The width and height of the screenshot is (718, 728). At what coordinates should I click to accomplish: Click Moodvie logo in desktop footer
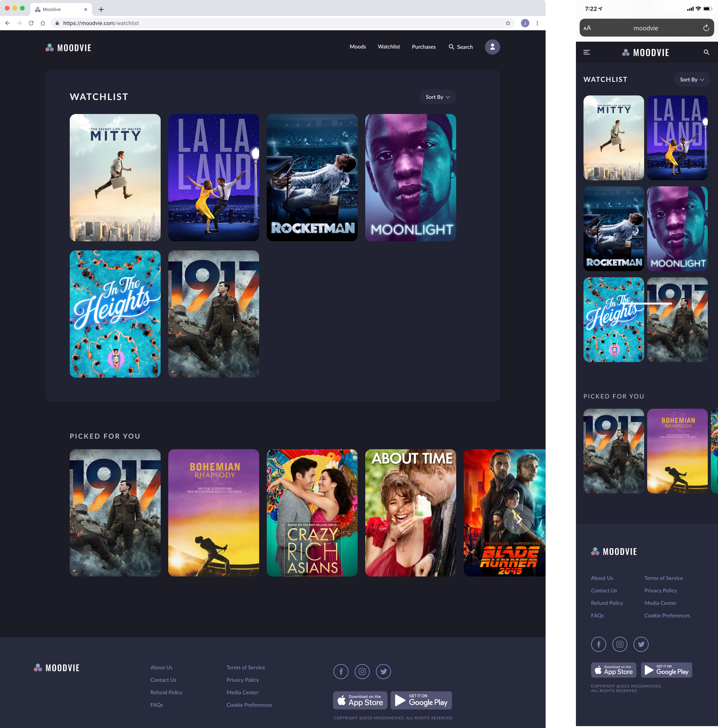point(57,668)
